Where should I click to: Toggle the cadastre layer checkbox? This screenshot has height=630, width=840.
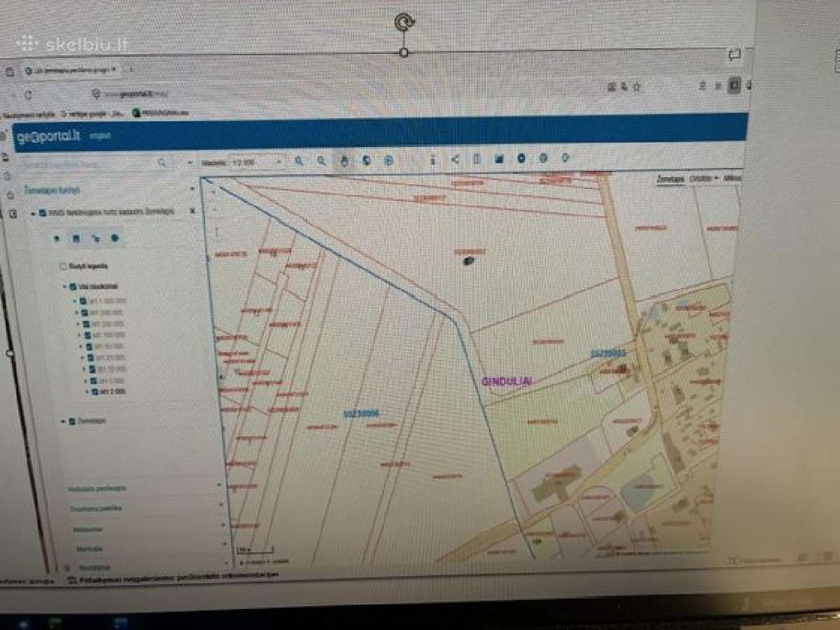(43, 212)
